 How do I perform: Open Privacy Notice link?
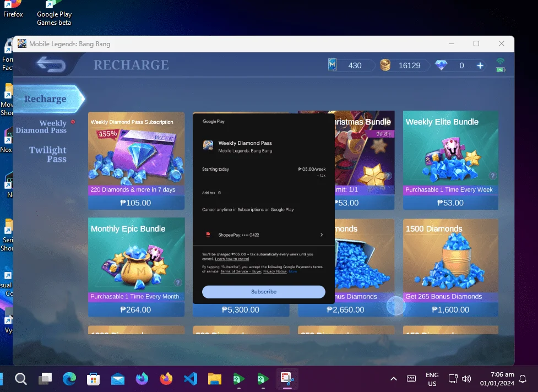[x=275, y=271]
